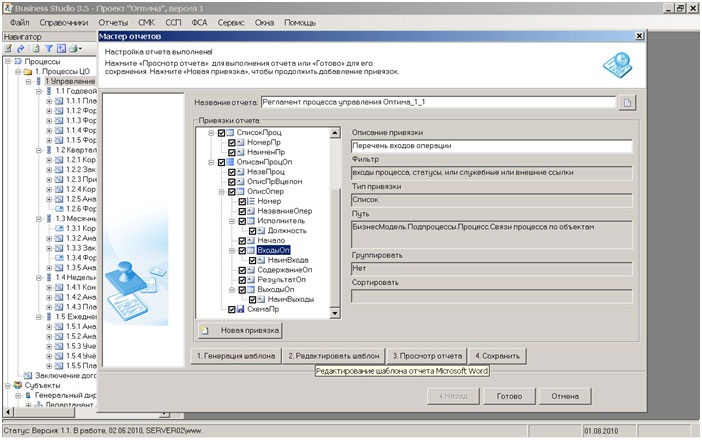The width and height of the screenshot is (702, 440).
Task: Open the Отчеты menu
Action: point(113,22)
